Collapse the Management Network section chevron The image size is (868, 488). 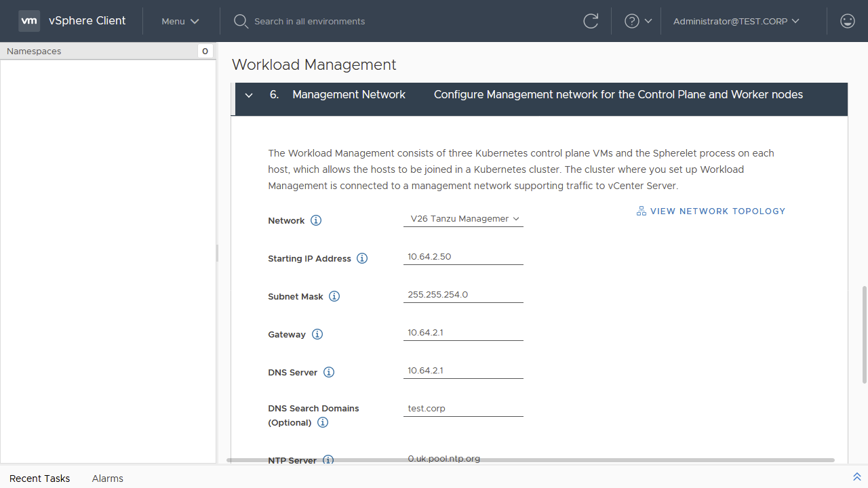point(249,96)
